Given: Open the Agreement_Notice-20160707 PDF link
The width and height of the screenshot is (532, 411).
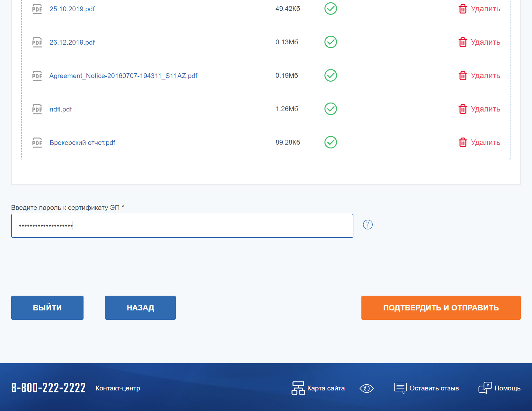Looking at the screenshot, I should (123, 76).
